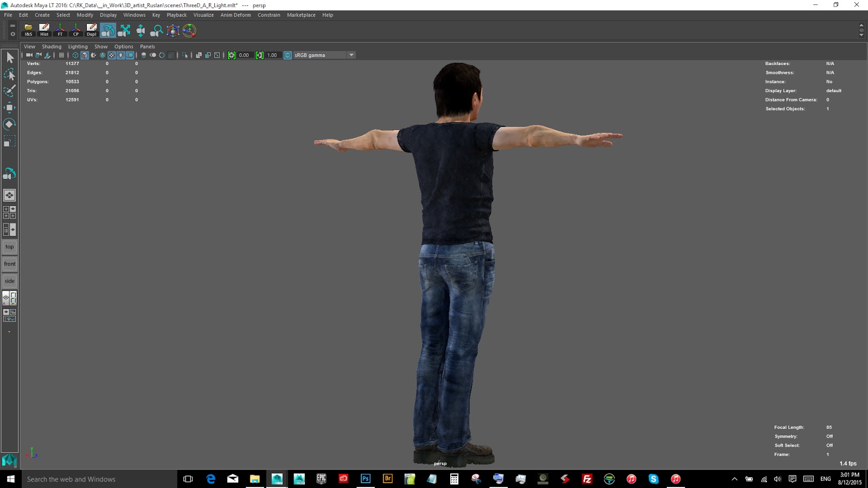Viewport: 868px width, 488px height.
Task: Open the panel Show menu
Action: 101,47
